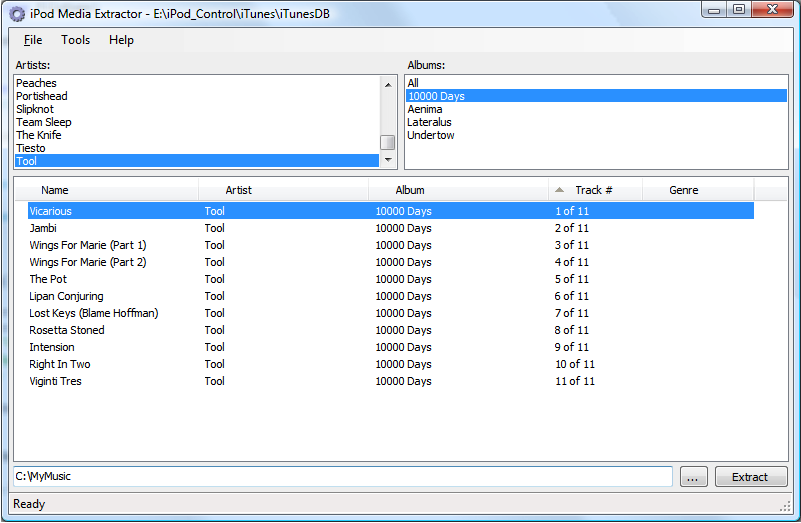Select the Intension track row
The height and width of the screenshot is (523, 801).
pos(391,347)
